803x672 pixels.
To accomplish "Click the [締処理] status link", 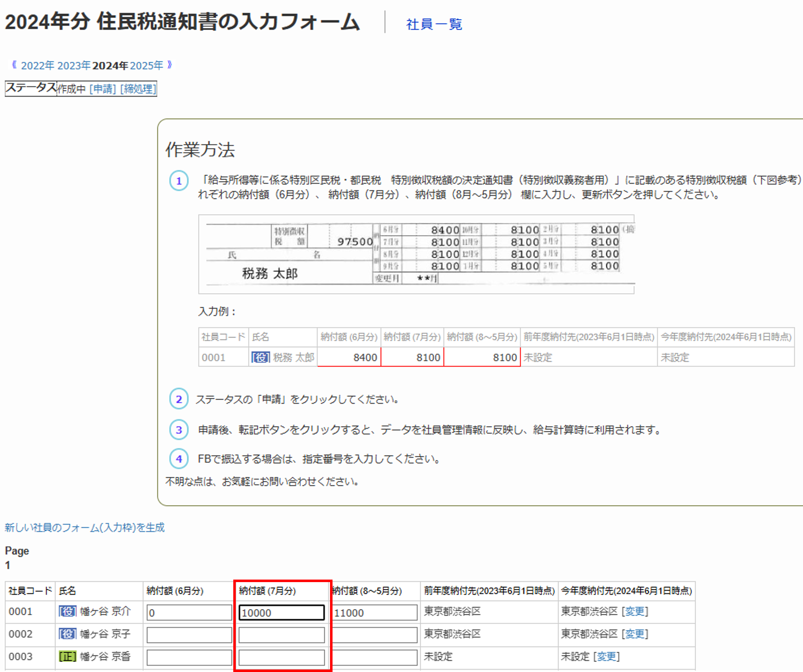I will point(138,89).
